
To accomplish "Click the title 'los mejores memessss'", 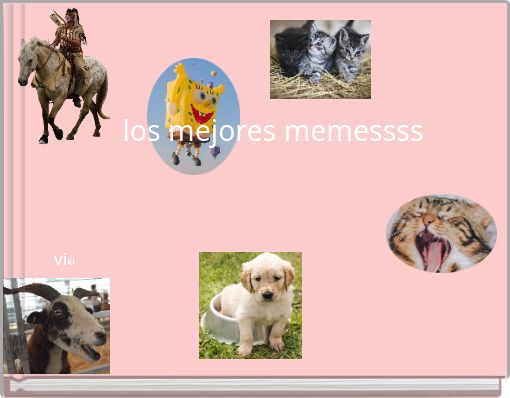I will (273, 131).
